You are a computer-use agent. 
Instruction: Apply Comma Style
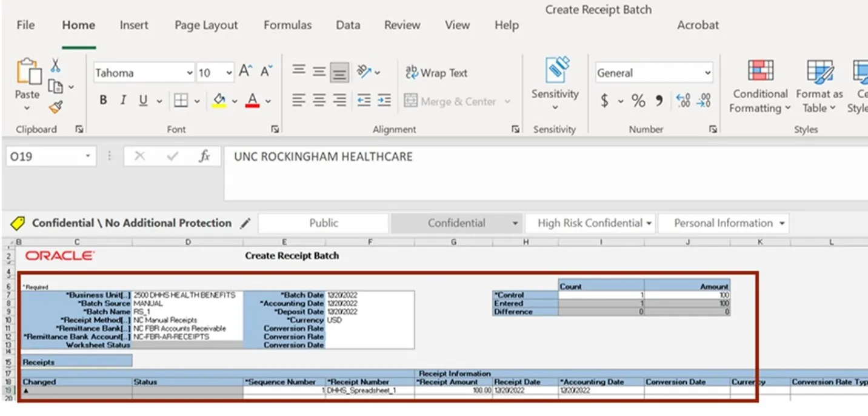point(659,101)
